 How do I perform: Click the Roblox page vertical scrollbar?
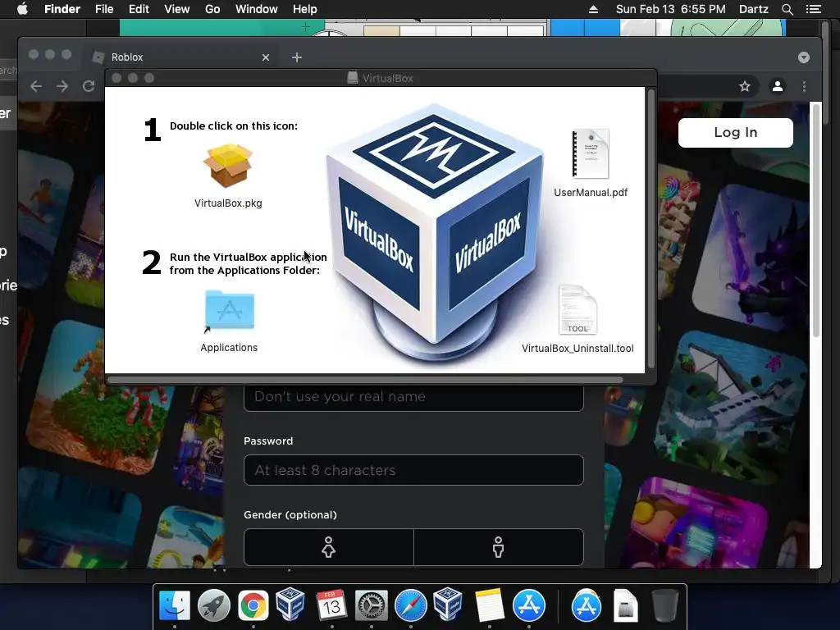[816, 220]
